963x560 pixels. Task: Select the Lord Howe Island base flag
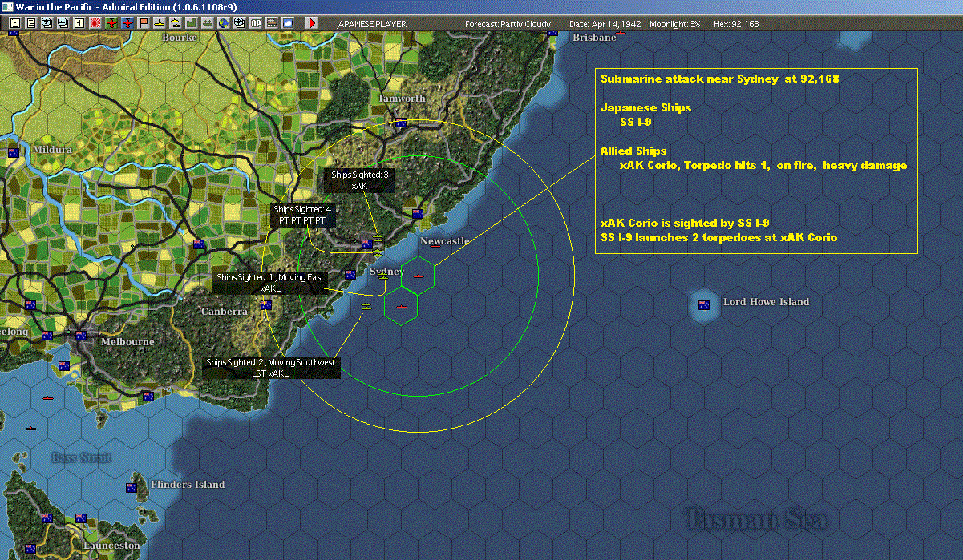tap(704, 304)
